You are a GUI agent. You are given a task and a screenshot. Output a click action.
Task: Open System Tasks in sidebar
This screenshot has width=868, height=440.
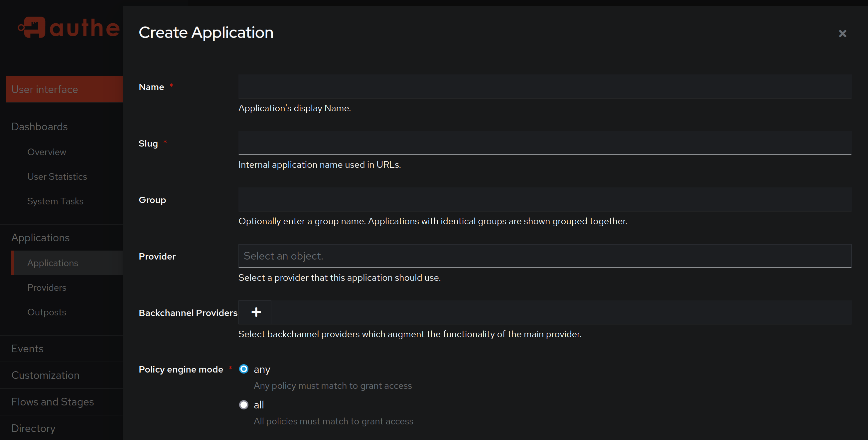pyautogui.click(x=55, y=201)
